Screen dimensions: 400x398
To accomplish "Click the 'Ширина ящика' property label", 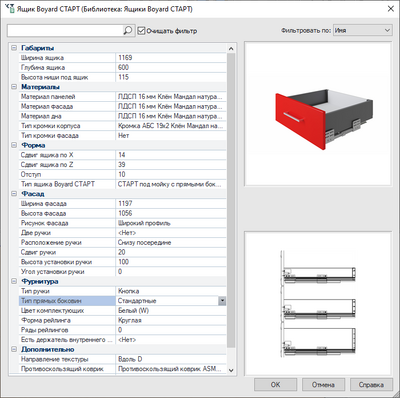I will 42,58.
